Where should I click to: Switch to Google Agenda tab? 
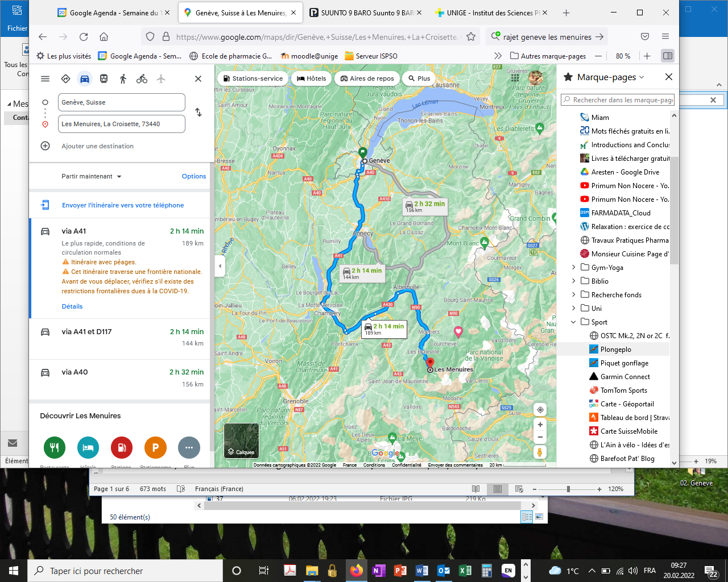tap(114, 13)
